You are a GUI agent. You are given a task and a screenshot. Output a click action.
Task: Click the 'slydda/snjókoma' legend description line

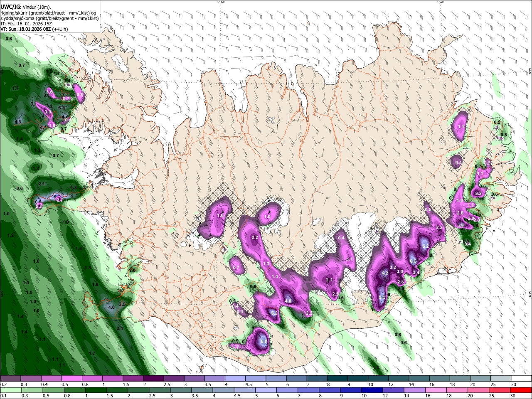pyautogui.click(x=49, y=18)
